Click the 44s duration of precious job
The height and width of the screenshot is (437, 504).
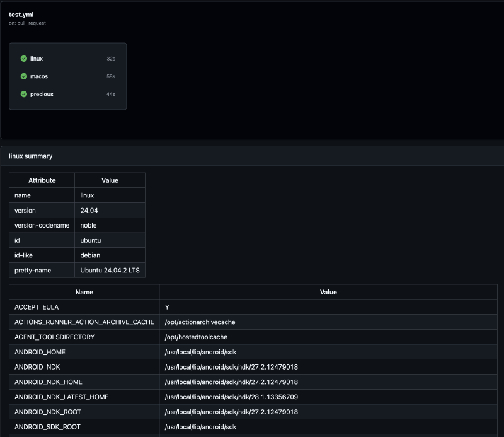pos(111,94)
